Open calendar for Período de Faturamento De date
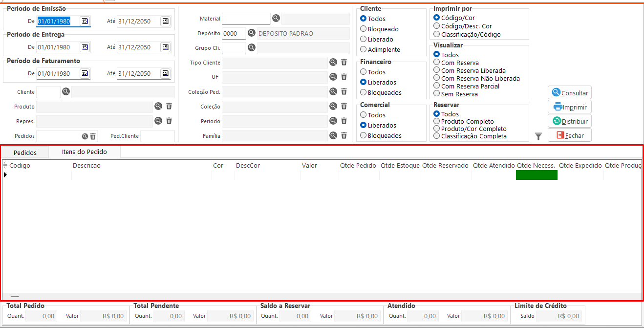This screenshot has height=328, width=644. coord(85,74)
